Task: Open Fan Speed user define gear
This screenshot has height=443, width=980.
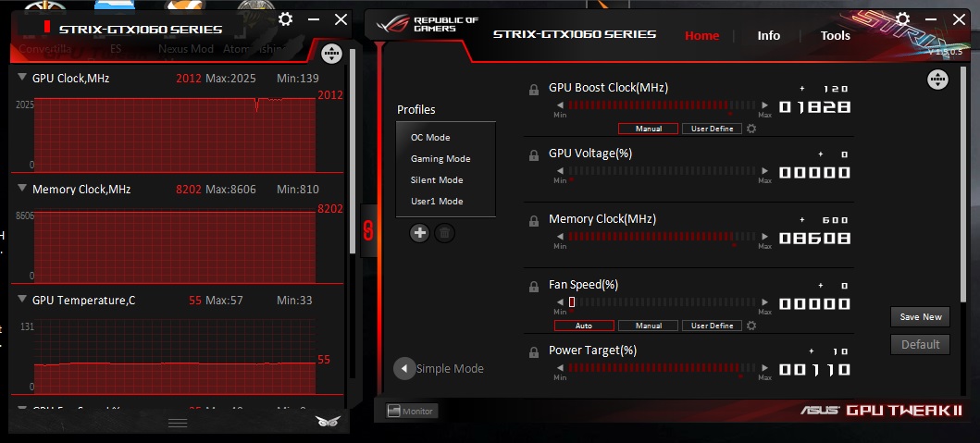Action: (x=751, y=326)
